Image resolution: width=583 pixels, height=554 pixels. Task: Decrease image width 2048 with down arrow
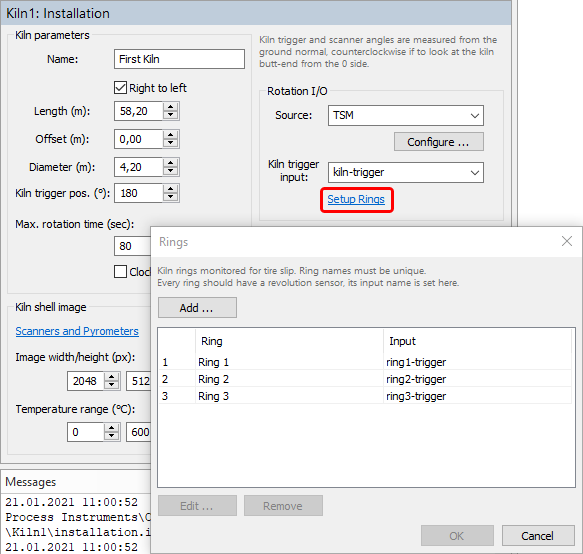pyautogui.click(x=112, y=385)
